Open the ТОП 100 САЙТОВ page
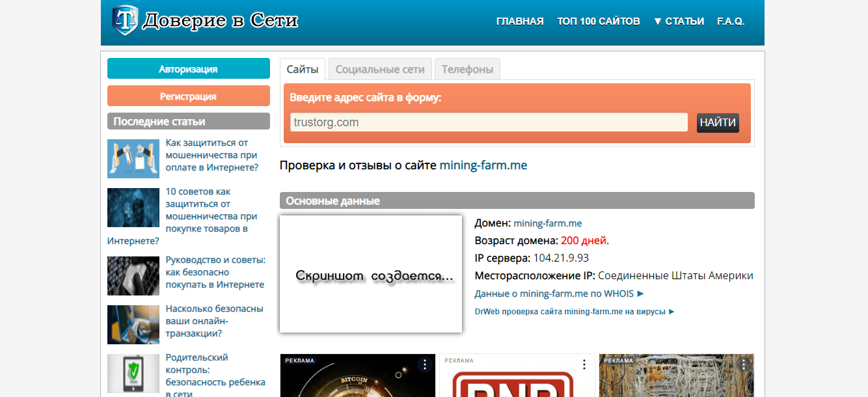The width and height of the screenshot is (868, 397). click(x=598, y=20)
